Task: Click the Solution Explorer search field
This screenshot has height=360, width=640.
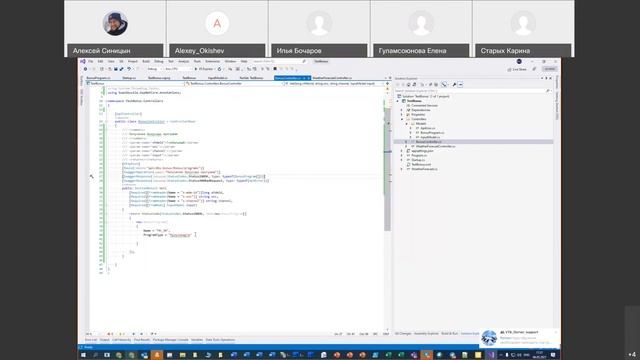Action: (x=472, y=91)
